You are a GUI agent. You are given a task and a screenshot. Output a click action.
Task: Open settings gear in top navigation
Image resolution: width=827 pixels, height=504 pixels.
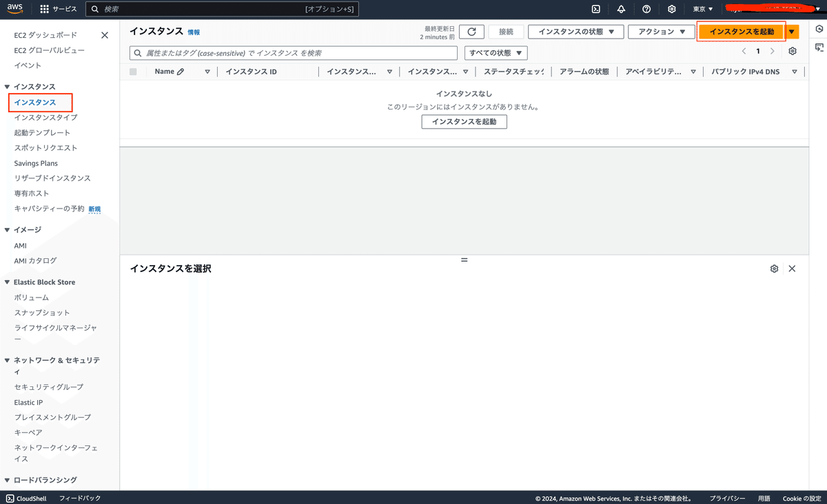pyautogui.click(x=672, y=9)
